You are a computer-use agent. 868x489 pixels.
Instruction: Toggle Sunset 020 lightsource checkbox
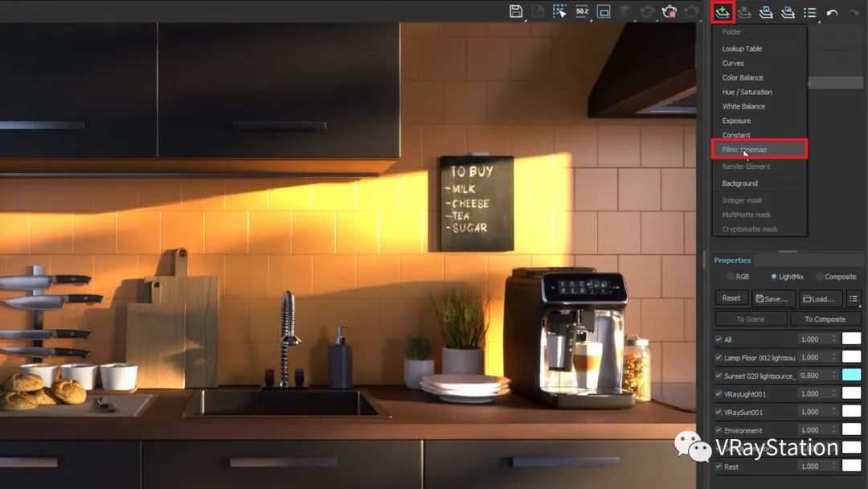tap(719, 376)
